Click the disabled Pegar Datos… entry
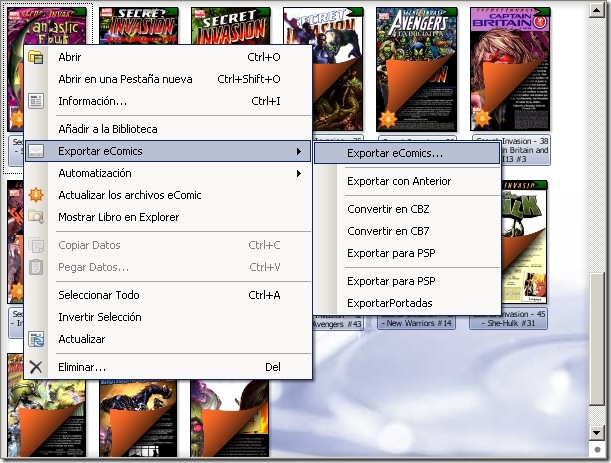Screen dimensions: 611x463 168,267
